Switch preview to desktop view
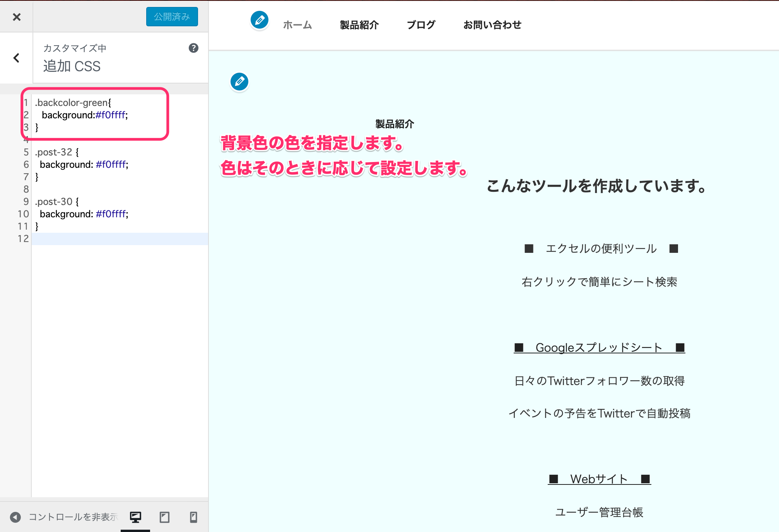 pos(135,516)
